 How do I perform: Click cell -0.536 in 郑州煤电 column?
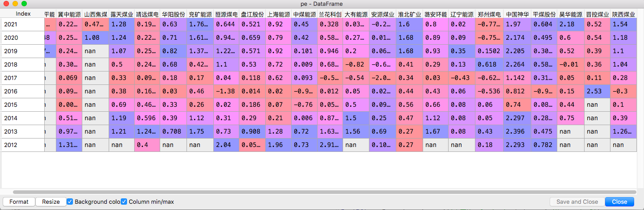489,92
